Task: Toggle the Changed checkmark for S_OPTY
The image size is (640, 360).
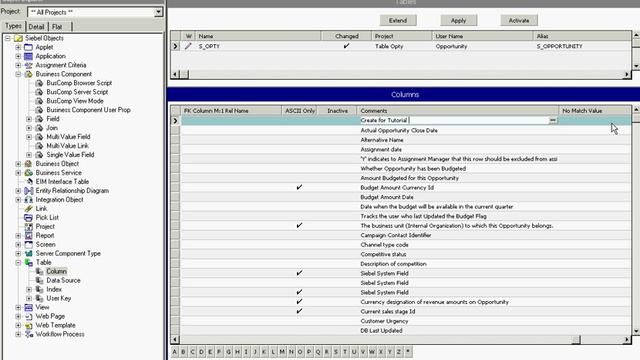Action: pos(347,46)
